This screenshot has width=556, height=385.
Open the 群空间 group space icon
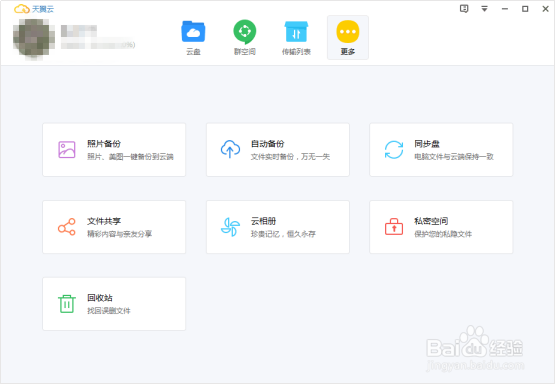tap(245, 32)
